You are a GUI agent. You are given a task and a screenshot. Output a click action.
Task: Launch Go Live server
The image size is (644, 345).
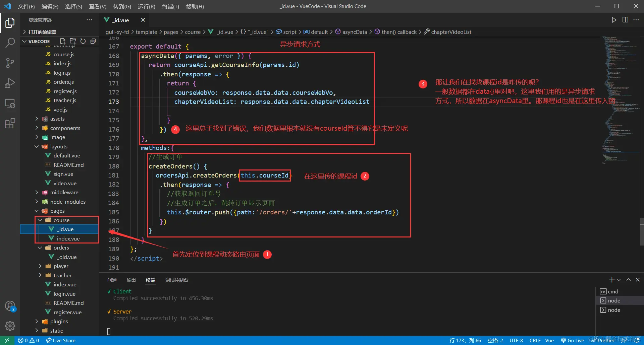(x=573, y=340)
